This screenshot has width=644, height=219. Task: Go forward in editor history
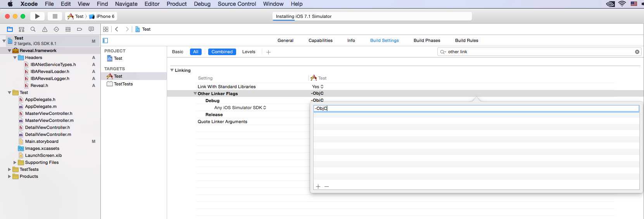[x=127, y=29]
